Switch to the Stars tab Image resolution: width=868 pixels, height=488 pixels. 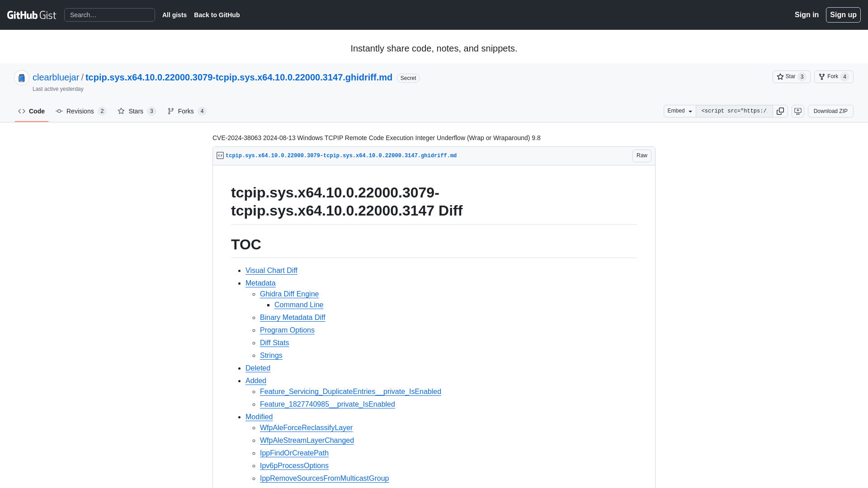coord(137,111)
